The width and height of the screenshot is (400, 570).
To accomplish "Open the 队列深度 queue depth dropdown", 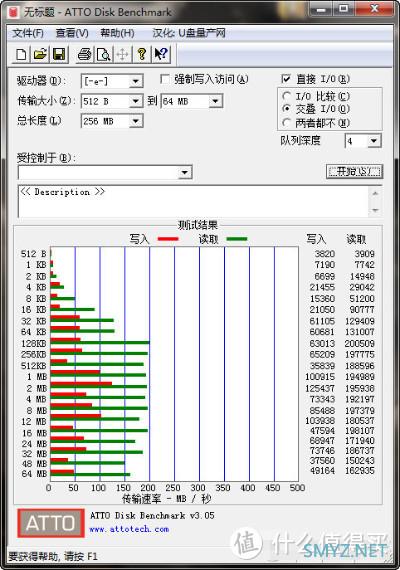I will (374, 141).
